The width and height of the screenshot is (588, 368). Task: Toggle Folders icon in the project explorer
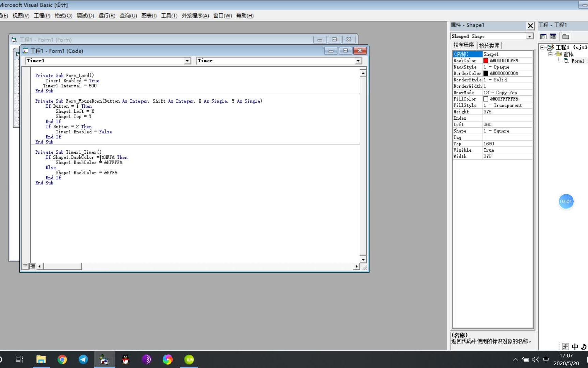pyautogui.click(x=566, y=36)
